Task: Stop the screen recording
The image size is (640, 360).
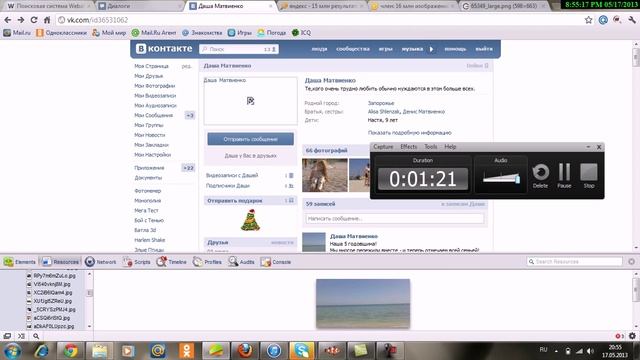Action: click(589, 176)
